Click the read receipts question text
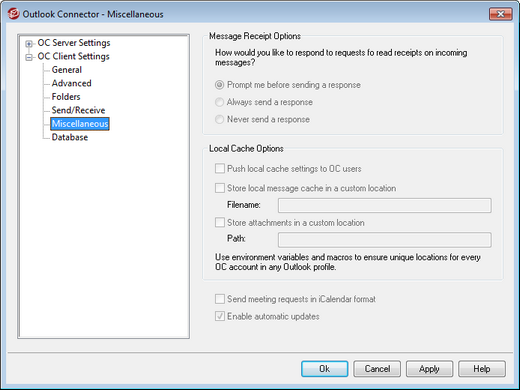Screen dimensions: 520x390 341,57
